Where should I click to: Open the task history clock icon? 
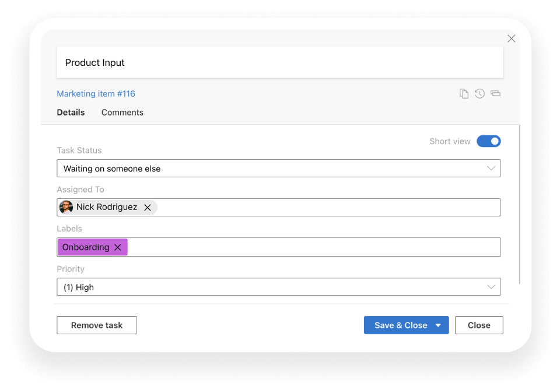pos(480,93)
